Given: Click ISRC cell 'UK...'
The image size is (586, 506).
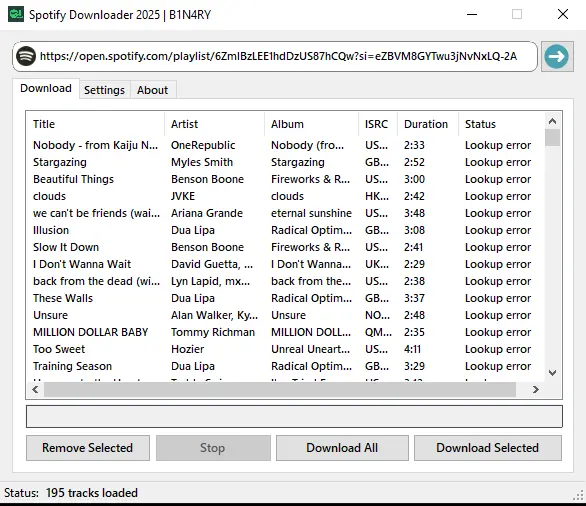Looking at the screenshot, I should click(x=377, y=264).
